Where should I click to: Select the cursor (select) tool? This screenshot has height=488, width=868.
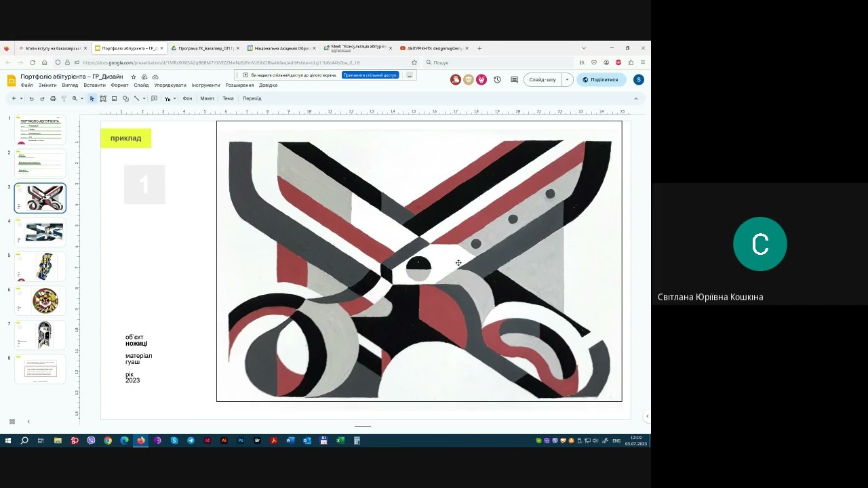[x=92, y=98]
